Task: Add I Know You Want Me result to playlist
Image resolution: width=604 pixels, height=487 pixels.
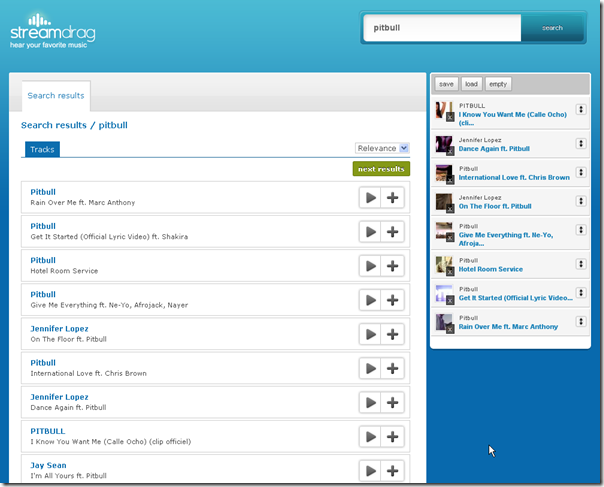Action: click(393, 437)
